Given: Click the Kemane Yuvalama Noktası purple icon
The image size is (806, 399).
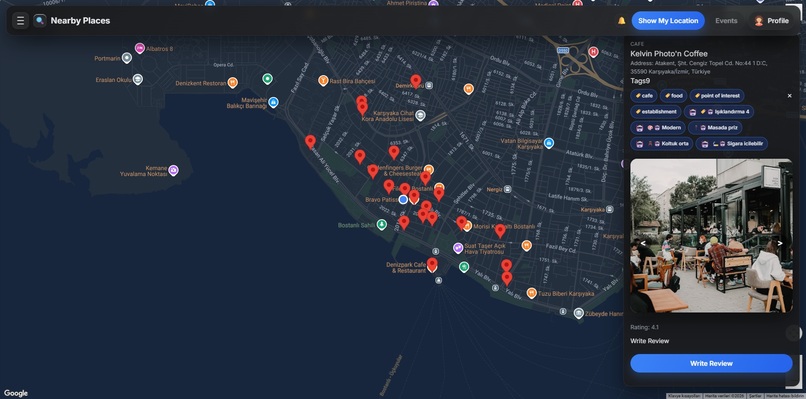Looking at the screenshot, I should click(174, 170).
